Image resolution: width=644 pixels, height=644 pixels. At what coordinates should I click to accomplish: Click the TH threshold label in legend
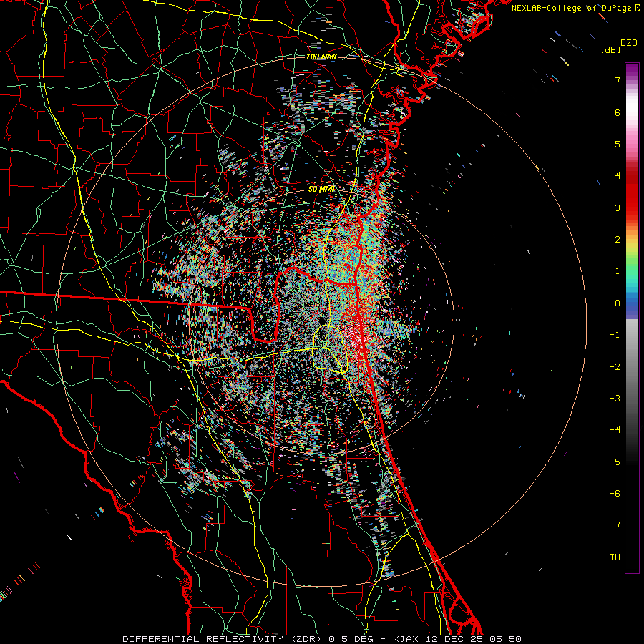[615, 557]
